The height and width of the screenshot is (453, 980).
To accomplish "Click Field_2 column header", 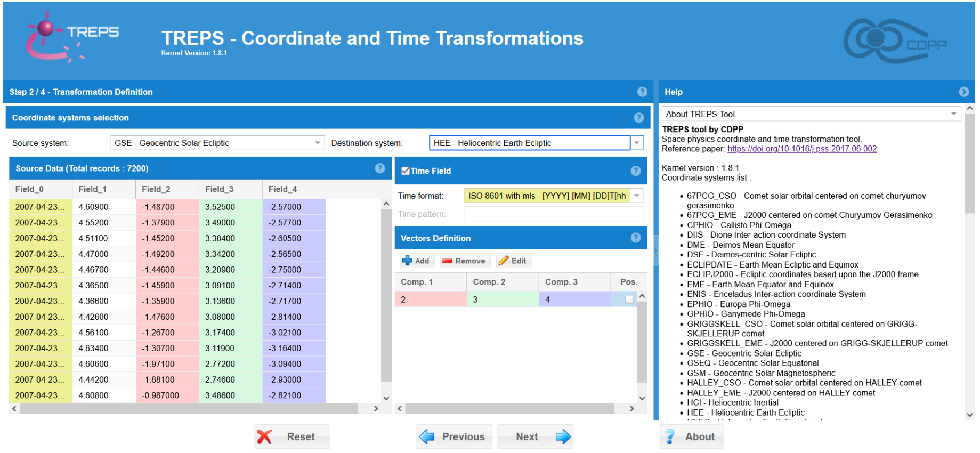I will [x=167, y=189].
